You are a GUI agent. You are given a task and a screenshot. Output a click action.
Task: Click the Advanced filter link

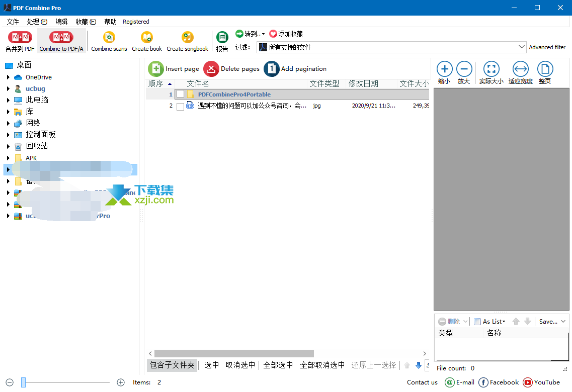[547, 47]
